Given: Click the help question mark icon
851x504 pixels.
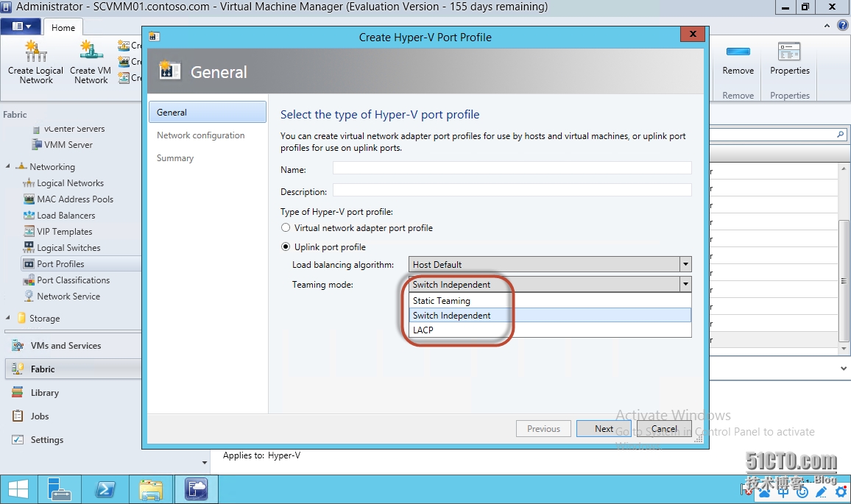Looking at the screenshot, I should point(843,25).
